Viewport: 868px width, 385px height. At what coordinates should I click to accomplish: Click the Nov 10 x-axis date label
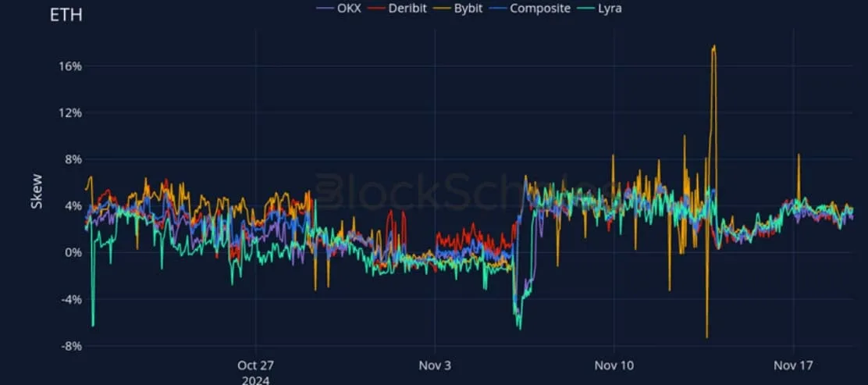click(x=614, y=365)
